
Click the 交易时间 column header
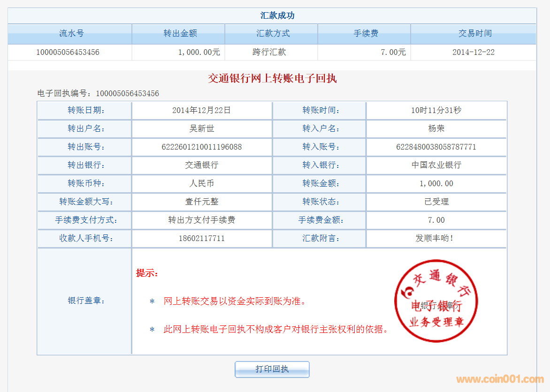click(x=475, y=34)
